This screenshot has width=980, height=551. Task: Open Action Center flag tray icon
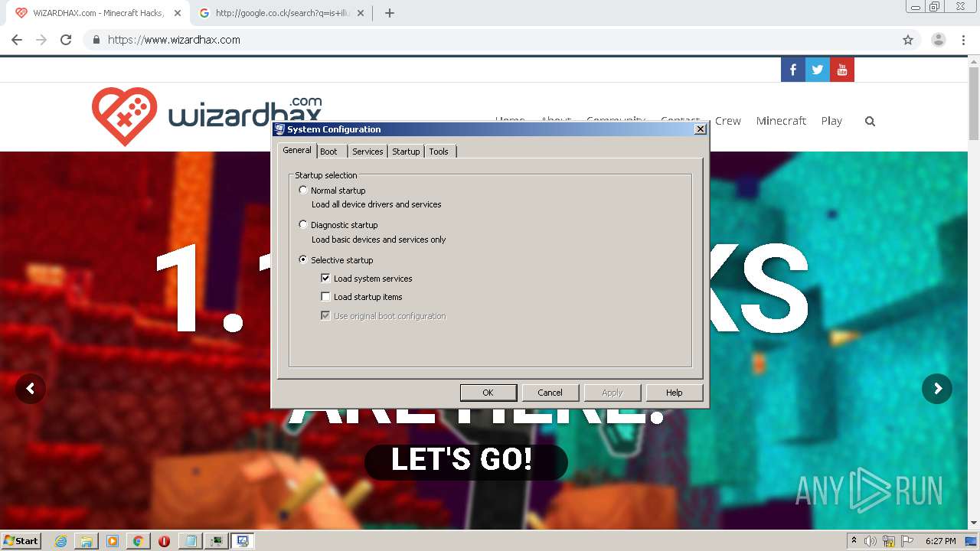[906, 541]
